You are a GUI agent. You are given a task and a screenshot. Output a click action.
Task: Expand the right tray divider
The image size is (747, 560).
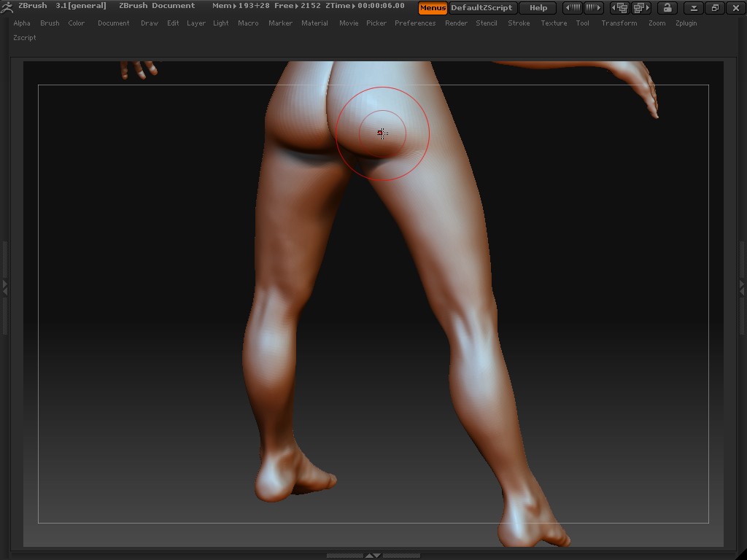tap(742, 287)
